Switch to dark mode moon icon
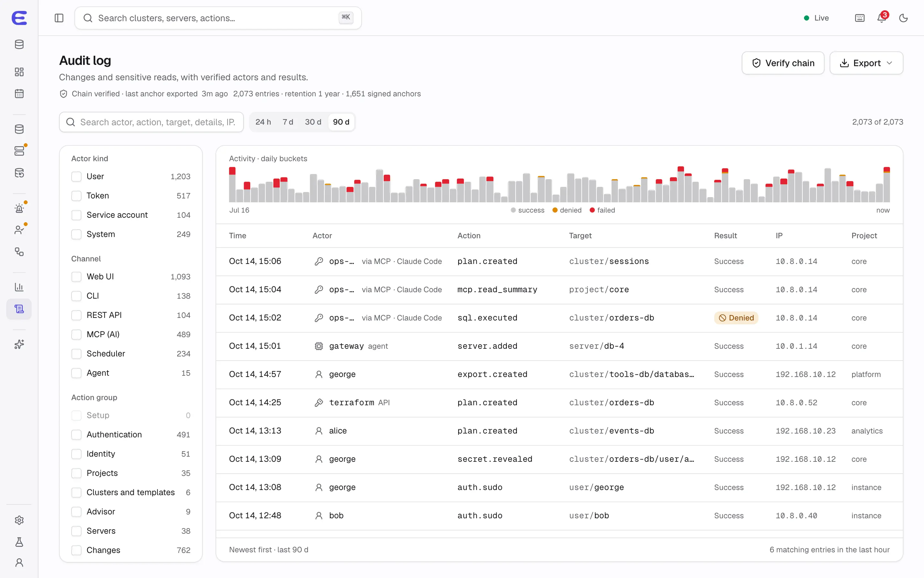Screen dimensions: 924x578 coord(903,18)
